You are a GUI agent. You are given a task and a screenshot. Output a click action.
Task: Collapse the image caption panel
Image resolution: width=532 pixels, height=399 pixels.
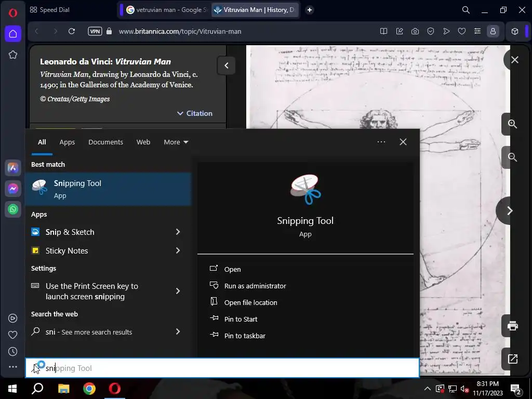(227, 65)
